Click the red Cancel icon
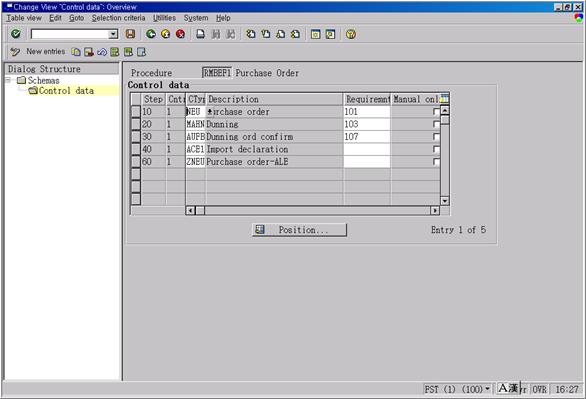Screen dimensions: 586x399 tap(181, 34)
